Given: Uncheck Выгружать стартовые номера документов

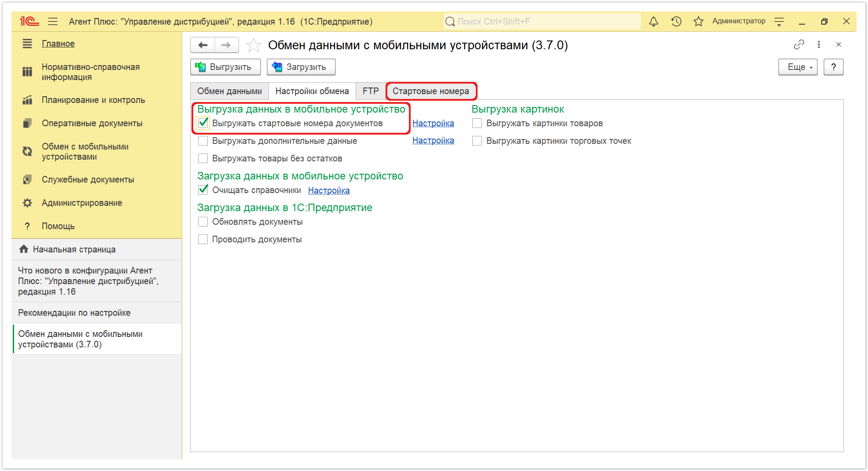Looking at the screenshot, I should 203,123.
